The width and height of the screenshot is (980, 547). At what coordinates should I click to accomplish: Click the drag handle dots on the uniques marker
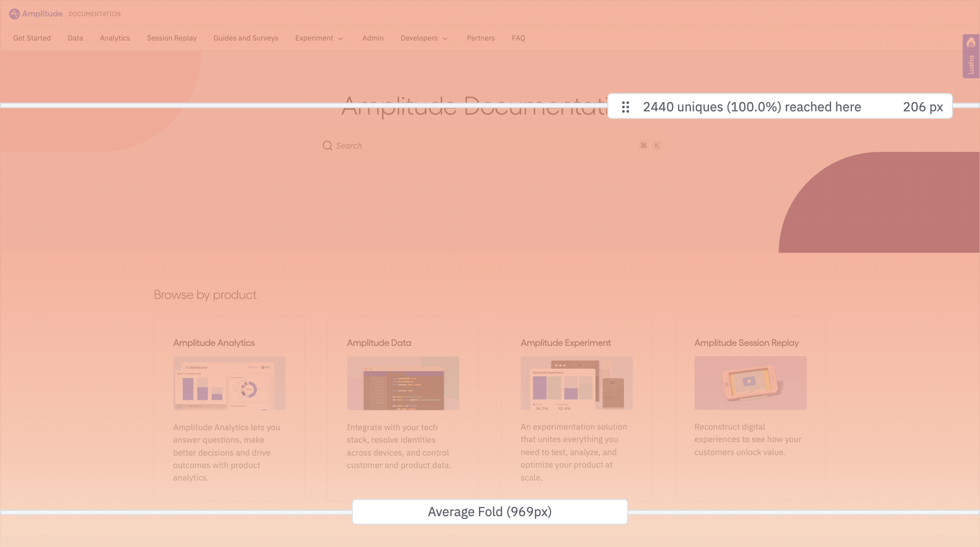pos(626,107)
